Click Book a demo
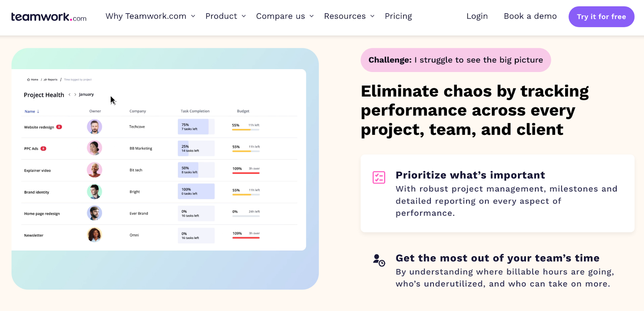The height and width of the screenshot is (311, 644). (x=530, y=16)
